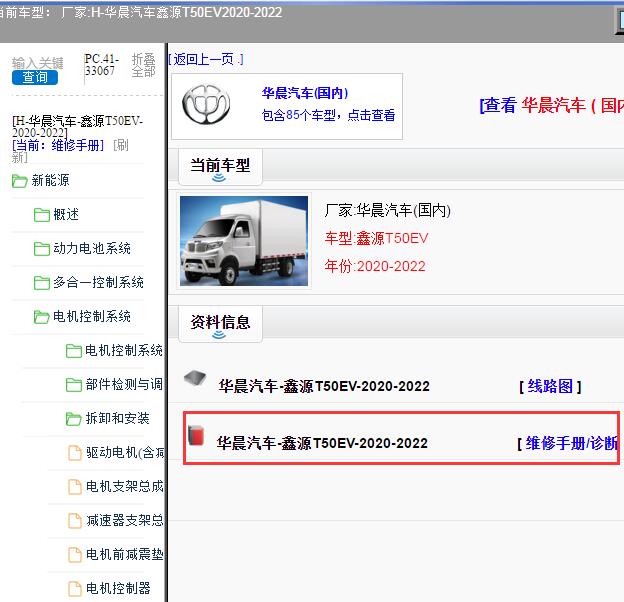This screenshot has height=602, width=624.
Task: Click the 厂家:华晨汽车(国内) text
Action: tap(387, 210)
